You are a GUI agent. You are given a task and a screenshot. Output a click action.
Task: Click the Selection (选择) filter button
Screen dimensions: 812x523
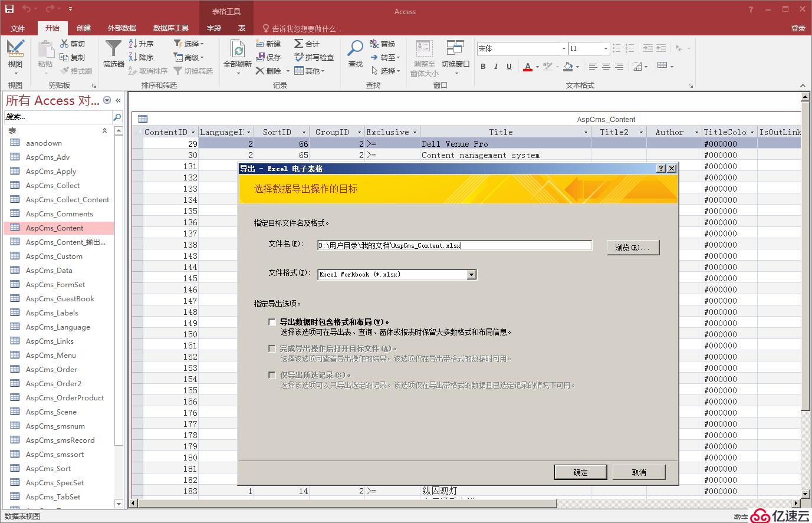tap(189, 44)
